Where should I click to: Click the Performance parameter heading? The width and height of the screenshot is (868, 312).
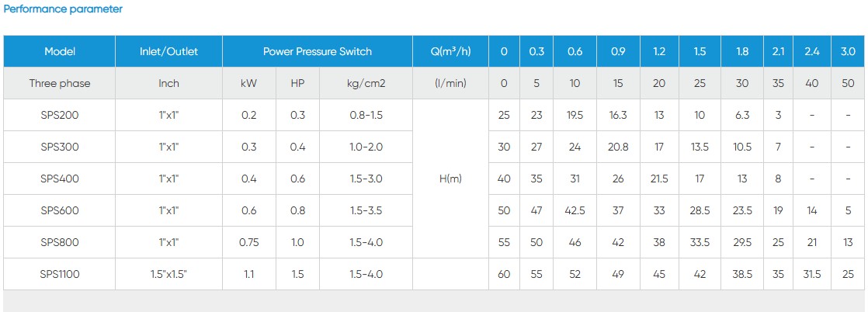click(64, 9)
